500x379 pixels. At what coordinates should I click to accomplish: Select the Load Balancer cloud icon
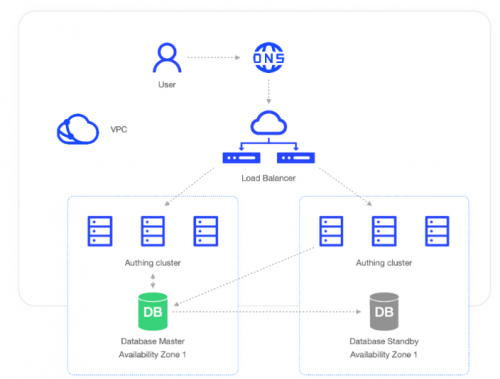click(269, 123)
